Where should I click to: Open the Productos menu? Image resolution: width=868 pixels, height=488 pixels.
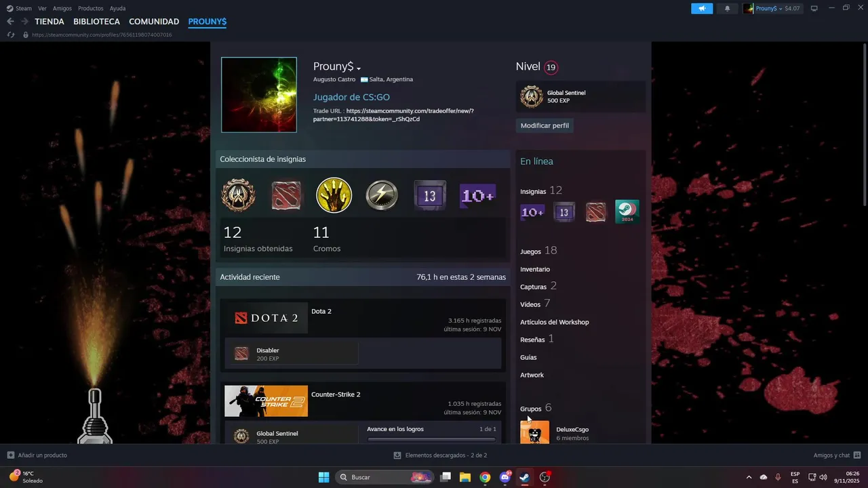coord(91,8)
